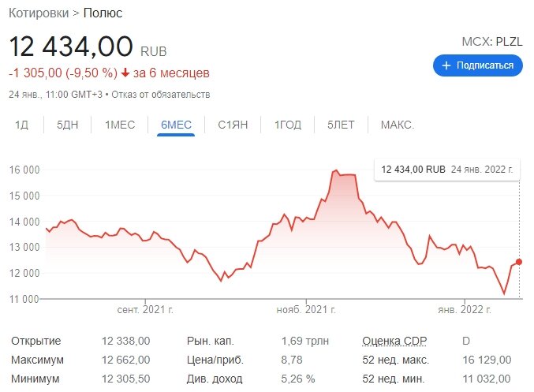Click the 52 нед. мин. value 11 032,00
Viewport: 534px width, 392px height.
tap(487, 379)
